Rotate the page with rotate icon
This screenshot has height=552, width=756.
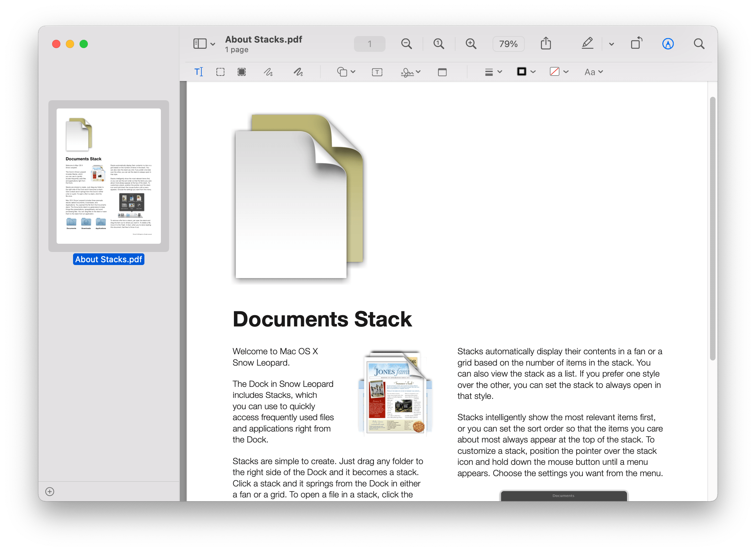pyautogui.click(x=636, y=44)
